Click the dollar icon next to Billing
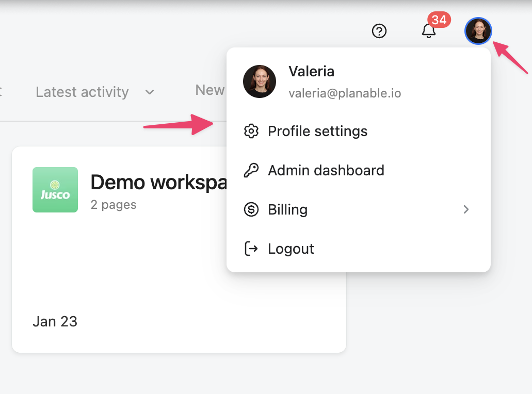This screenshot has height=394, width=532. (x=251, y=210)
